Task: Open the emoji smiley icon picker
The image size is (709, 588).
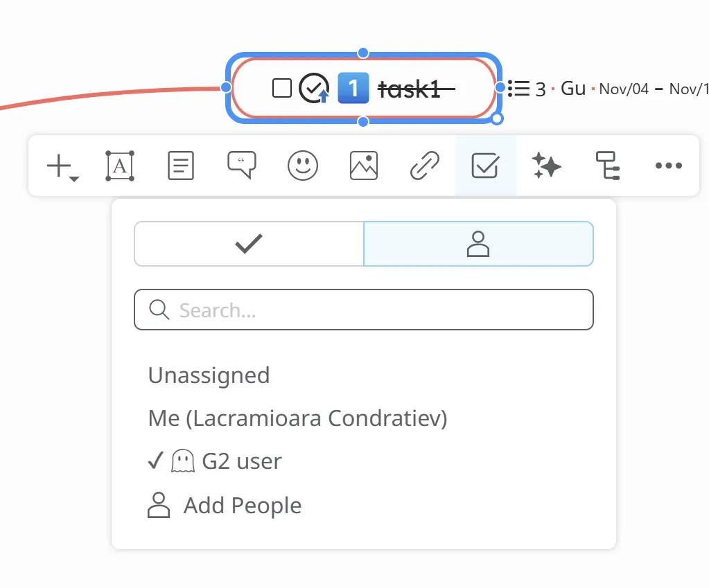Action: point(303,166)
